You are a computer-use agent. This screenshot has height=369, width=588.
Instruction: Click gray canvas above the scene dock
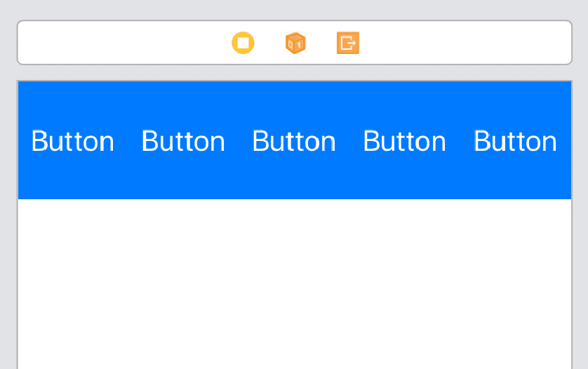point(295,9)
